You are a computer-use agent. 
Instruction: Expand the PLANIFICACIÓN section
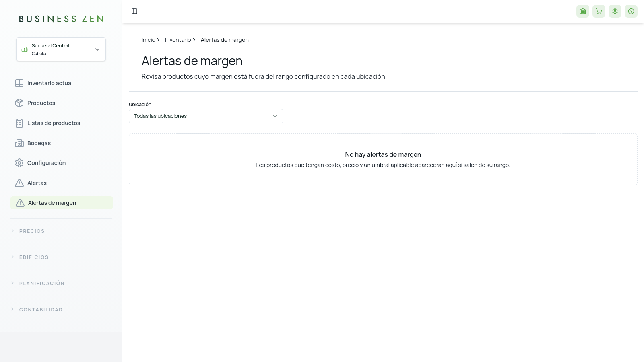pos(61,284)
